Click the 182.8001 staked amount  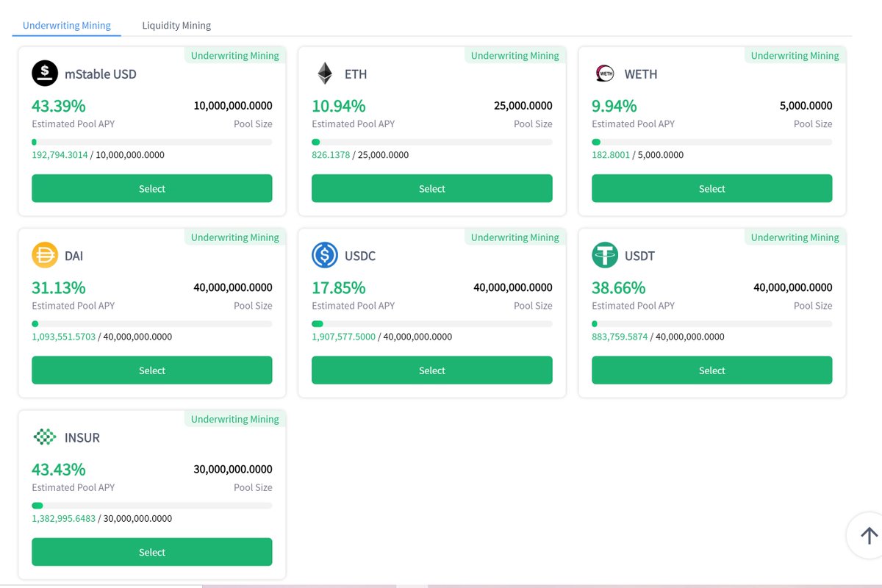(611, 155)
